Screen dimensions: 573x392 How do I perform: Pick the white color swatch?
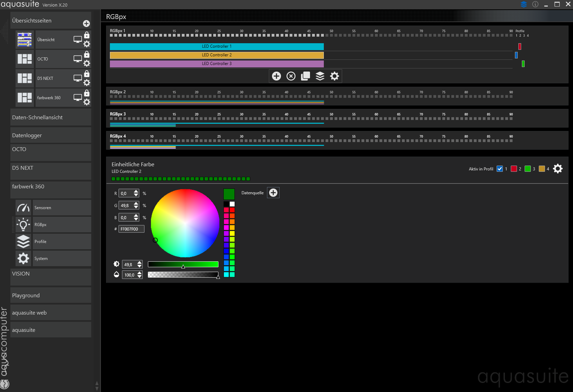pos(232,204)
